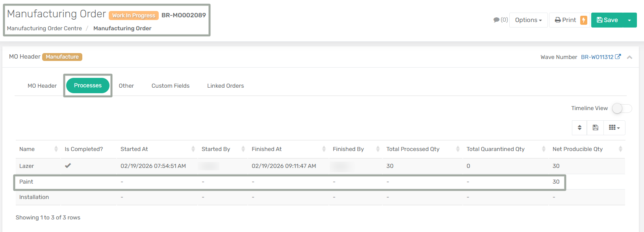644x232 pixels.
Task: Select the Paint process row
Action: [x=26, y=182]
